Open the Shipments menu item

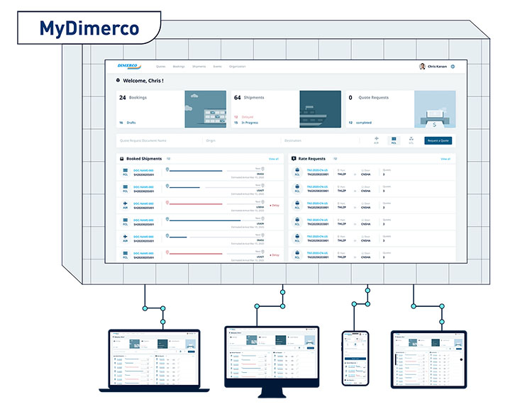[x=199, y=67]
